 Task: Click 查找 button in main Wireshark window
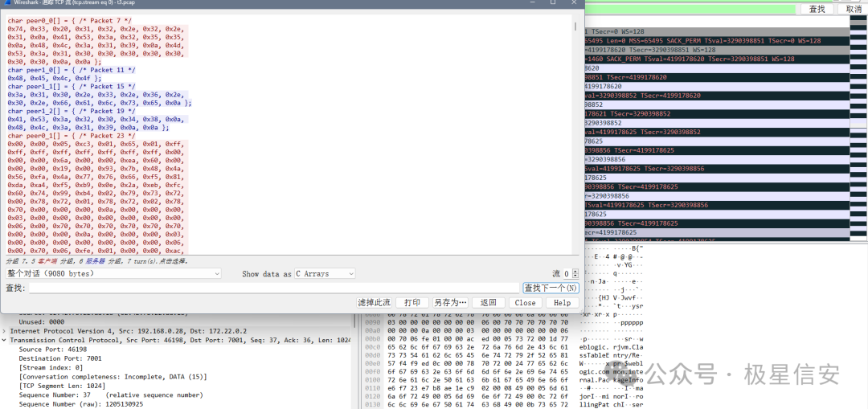817,9
